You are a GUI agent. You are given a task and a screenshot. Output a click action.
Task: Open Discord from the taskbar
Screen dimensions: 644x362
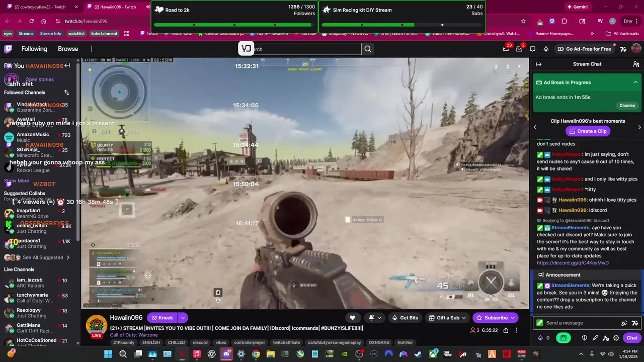[x=226, y=354]
